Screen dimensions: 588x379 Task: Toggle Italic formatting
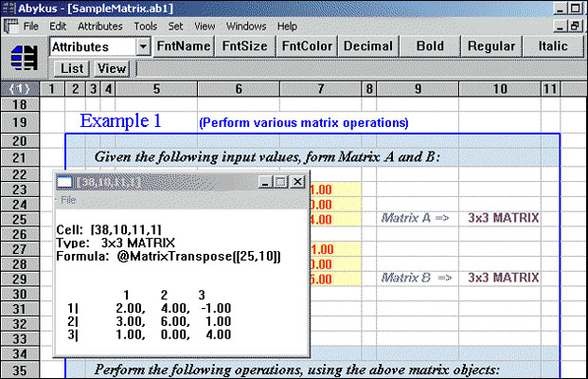coord(551,45)
